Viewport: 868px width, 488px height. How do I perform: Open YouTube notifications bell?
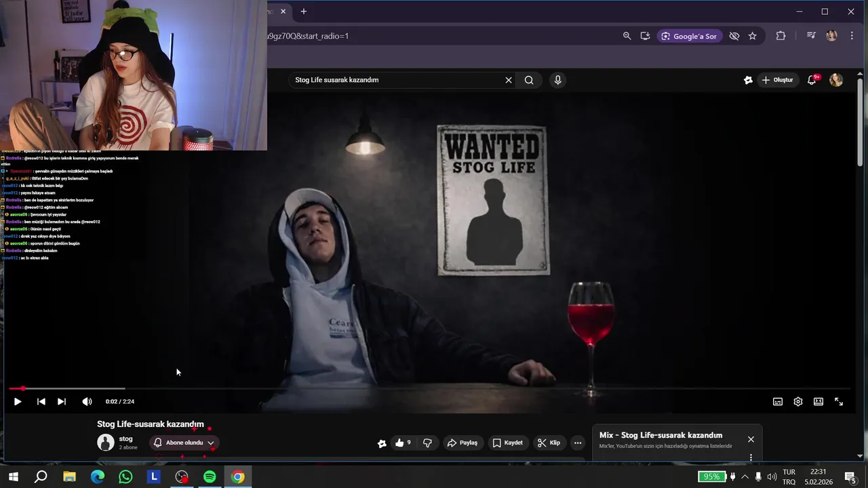[812, 80]
